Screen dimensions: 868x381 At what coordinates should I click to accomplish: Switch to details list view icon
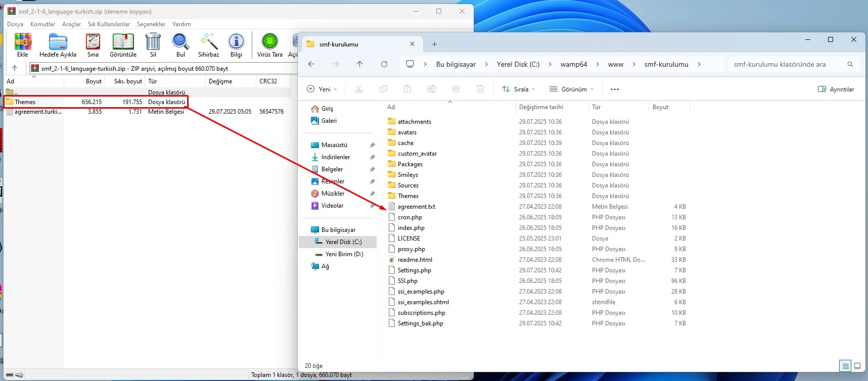pos(845,366)
